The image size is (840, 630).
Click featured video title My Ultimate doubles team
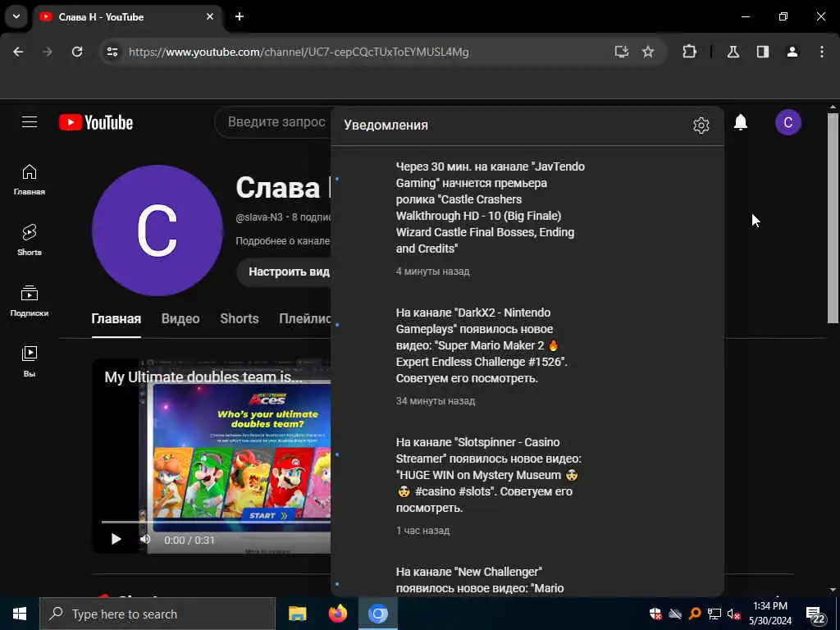(203, 377)
